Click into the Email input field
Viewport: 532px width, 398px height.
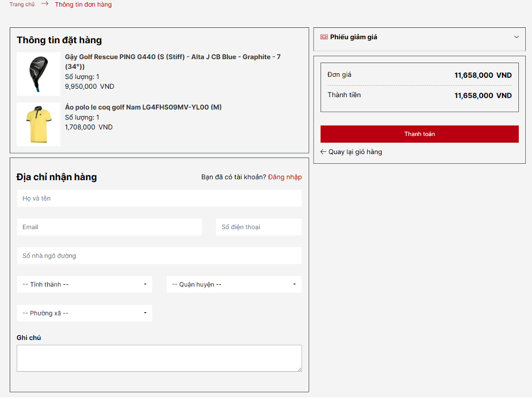coord(109,227)
